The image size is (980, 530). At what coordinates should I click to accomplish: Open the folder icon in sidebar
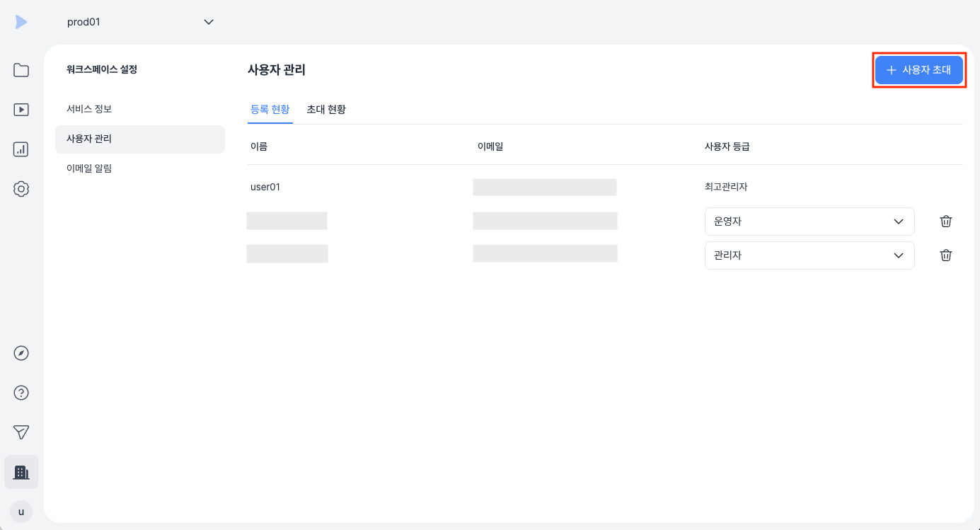click(21, 70)
